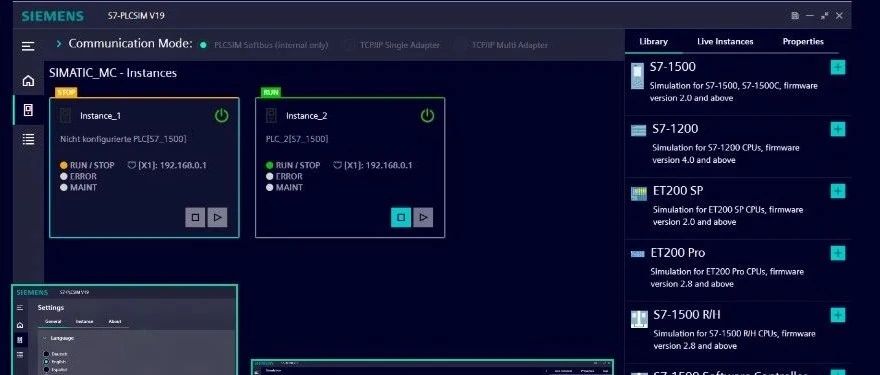Click the SIEMENS logo in main window
880x375 pixels.
click(x=53, y=16)
